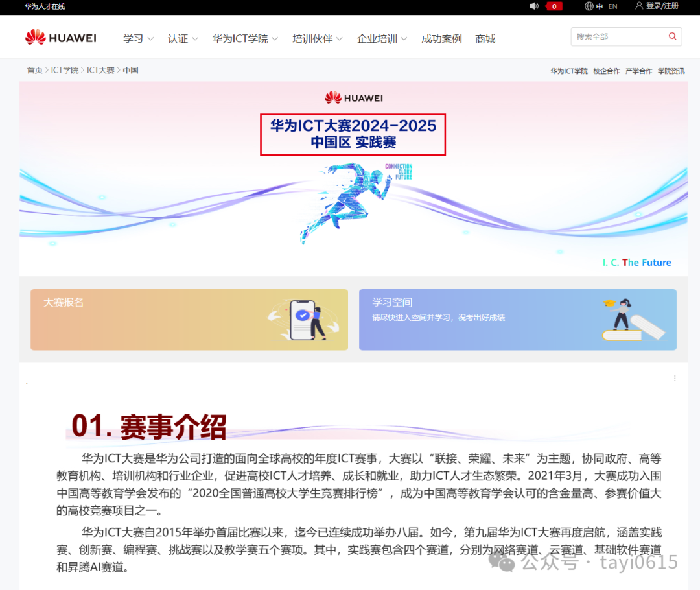
Task: Click the red notification count badge
Action: pyautogui.click(x=554, y=6)
